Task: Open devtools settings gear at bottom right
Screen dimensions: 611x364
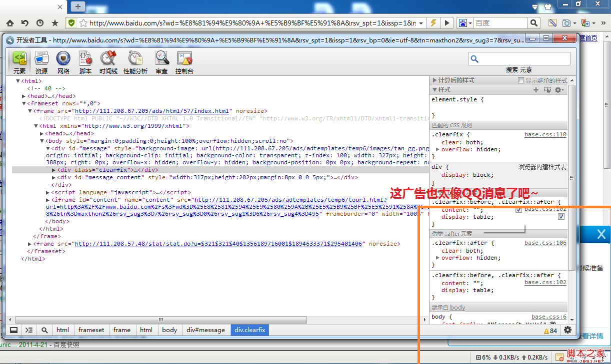Action: pos(567,330)
